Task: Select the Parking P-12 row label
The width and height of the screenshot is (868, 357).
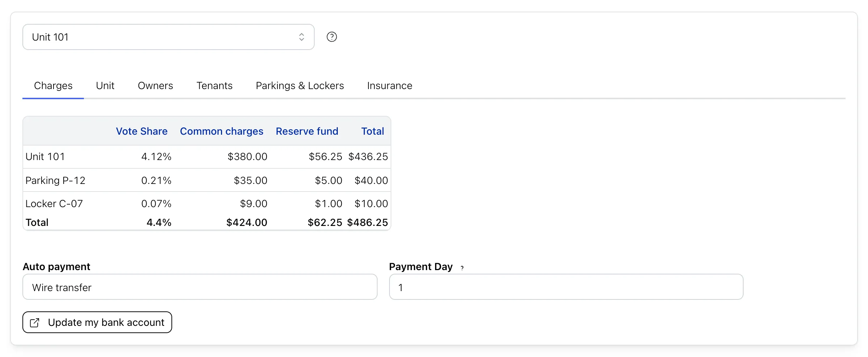Action: pos(55,180)
